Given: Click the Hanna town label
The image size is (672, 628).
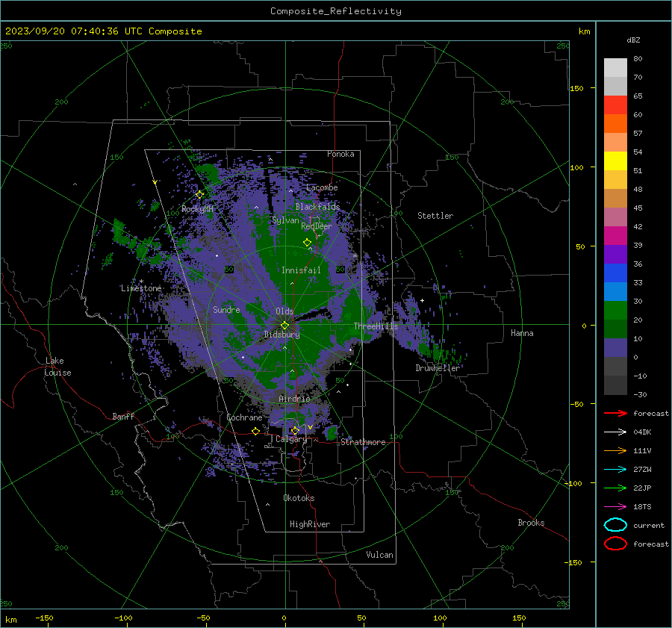Looking at the screenshot, I should pos(522,333).
